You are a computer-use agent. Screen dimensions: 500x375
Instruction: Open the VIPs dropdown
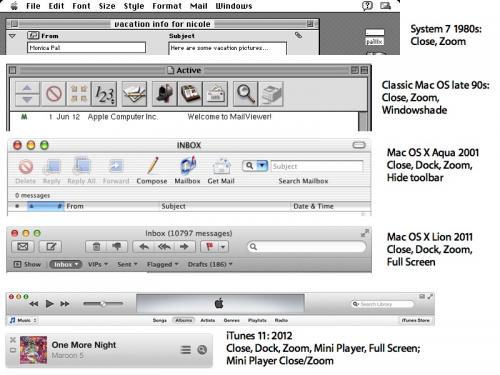pos(98,264)
